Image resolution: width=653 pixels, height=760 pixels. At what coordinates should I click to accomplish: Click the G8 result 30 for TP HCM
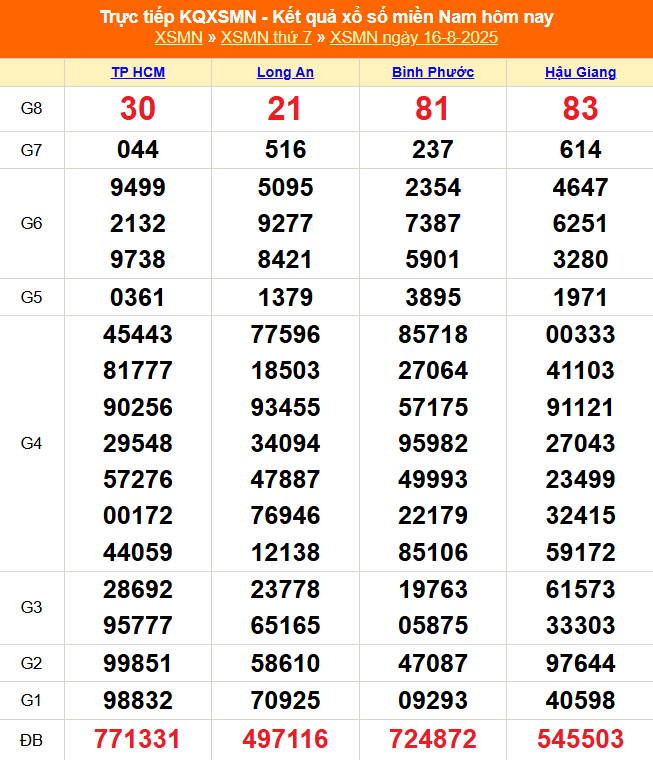138,109
